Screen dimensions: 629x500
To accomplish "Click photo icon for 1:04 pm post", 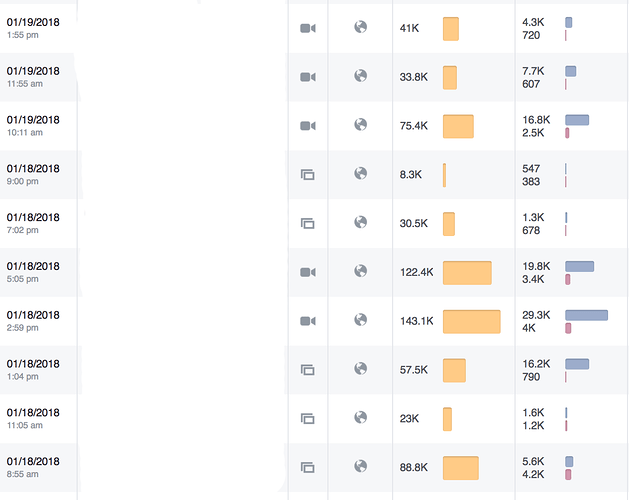I will pyautogui.click(x=308, y=370).
